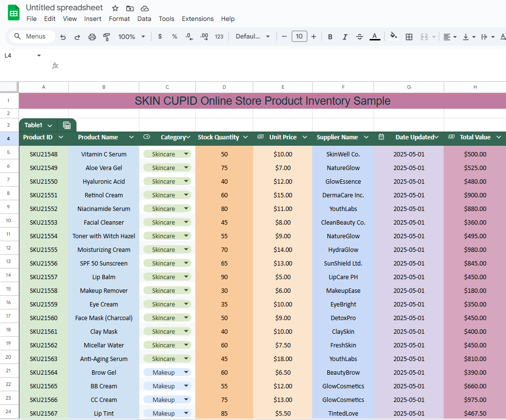Image resolution: width=506 pixels, height=420 pixels.
Task: Search the Menus box
Action: click(32, 36)
